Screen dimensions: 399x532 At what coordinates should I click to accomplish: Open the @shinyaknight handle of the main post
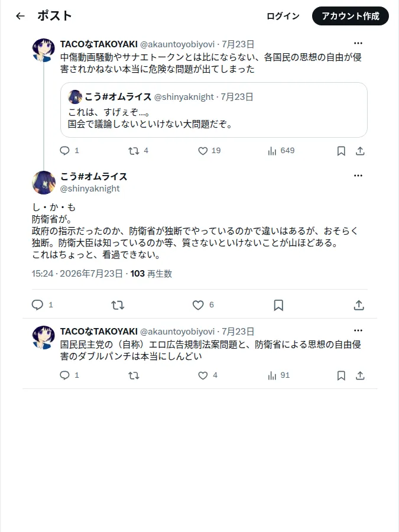[90, 189]
